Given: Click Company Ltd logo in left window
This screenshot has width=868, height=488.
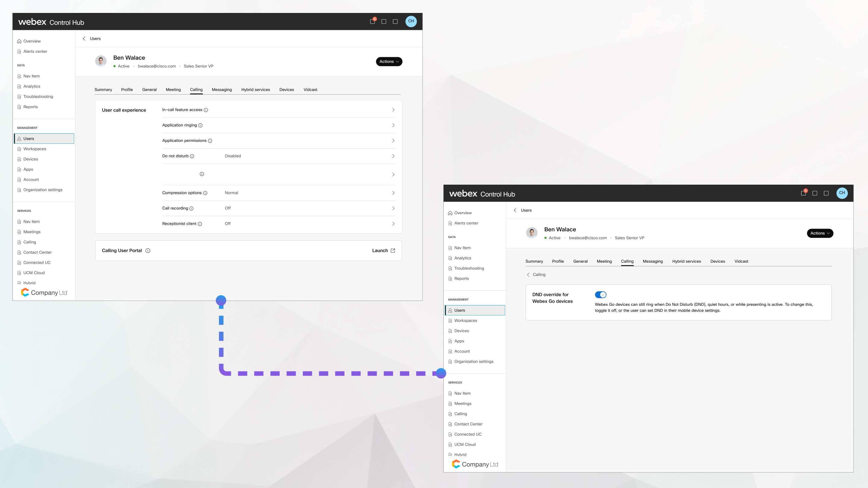Looking at the screenshot, I should coord(44,292).
